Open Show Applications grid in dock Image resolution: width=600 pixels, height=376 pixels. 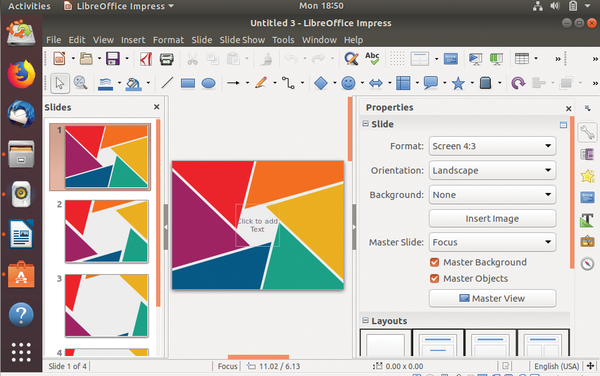(x=21, y=352)
